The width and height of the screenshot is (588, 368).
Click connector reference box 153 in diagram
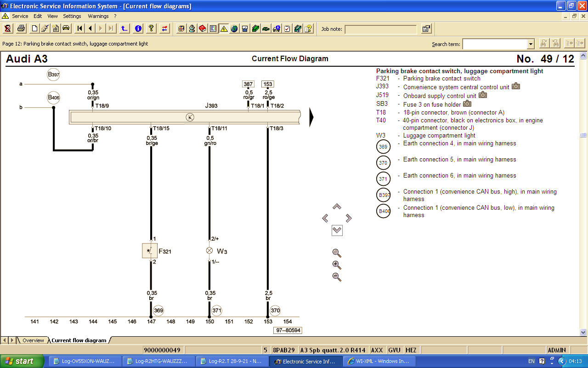pos(268,84)
